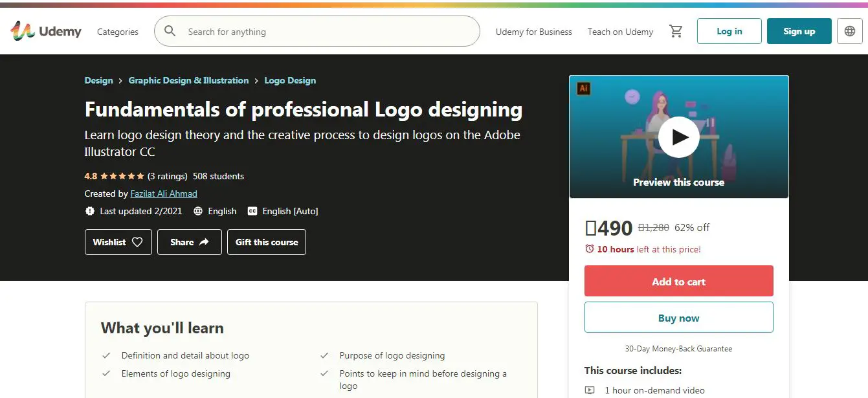Viewport: 868px width, 398px height.
Task: Go to Graphic Design & Illustration breadcrumb
Action: click(188, 80)
